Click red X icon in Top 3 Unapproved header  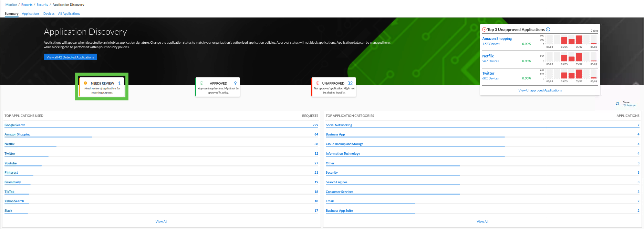484,30
